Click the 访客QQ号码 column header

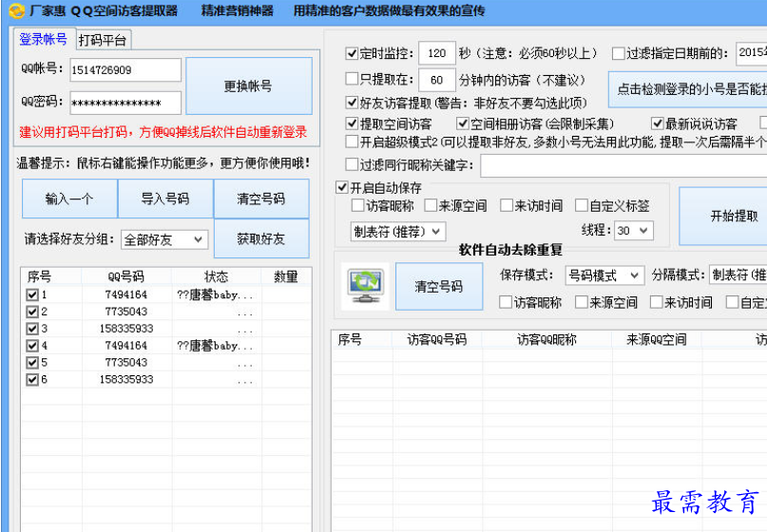[x=437, y=339]
